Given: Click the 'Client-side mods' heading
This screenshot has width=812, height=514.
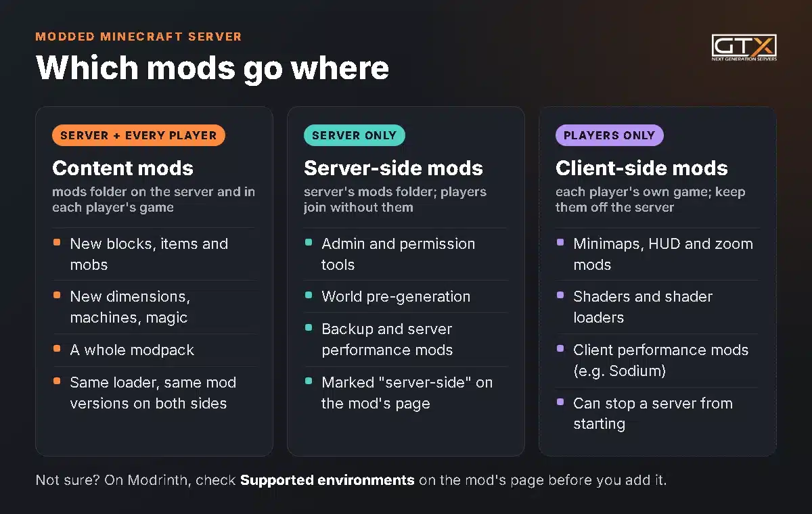Looking at the screenshot, I should [x=641, y=168].
